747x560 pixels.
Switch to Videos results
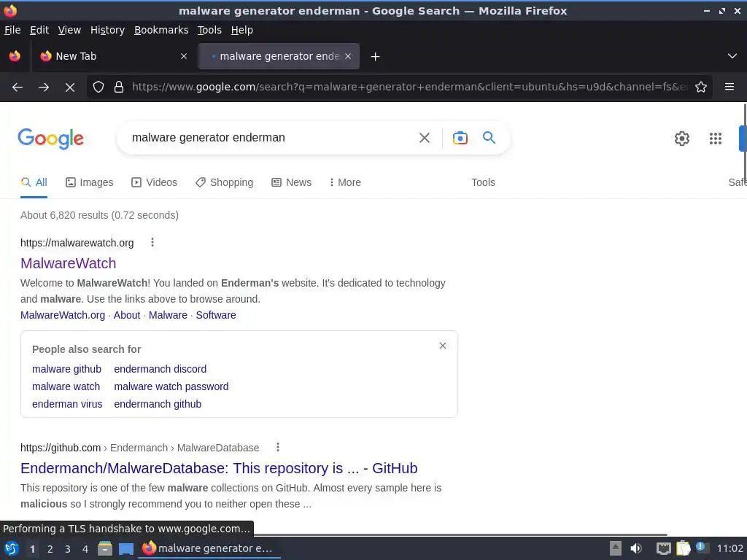pyautogui.click(x=155, y=182)
